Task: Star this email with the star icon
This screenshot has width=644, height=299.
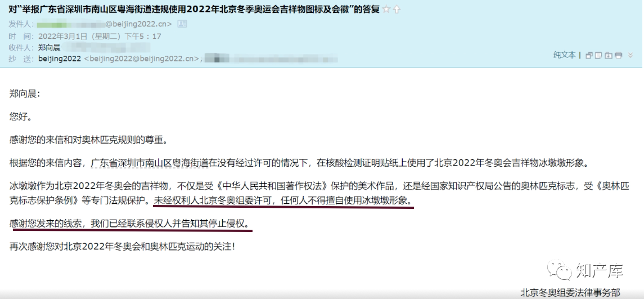Action: pos(386,10)
